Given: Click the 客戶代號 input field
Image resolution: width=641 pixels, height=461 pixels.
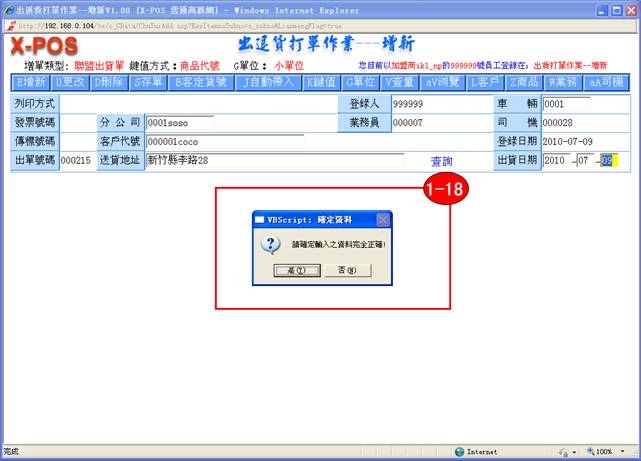Looking at the screenshot, I should (x=224, y=142).
